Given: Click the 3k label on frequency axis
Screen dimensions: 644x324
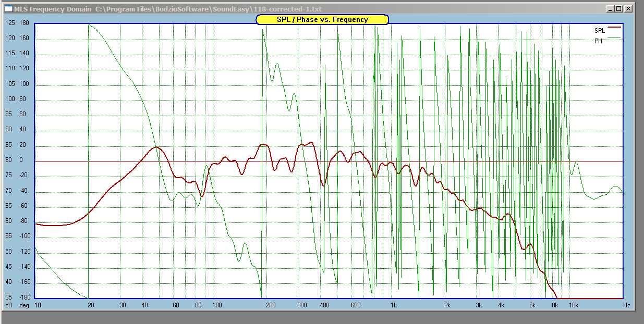Looking at the screenshot, I should coord(479,306).
